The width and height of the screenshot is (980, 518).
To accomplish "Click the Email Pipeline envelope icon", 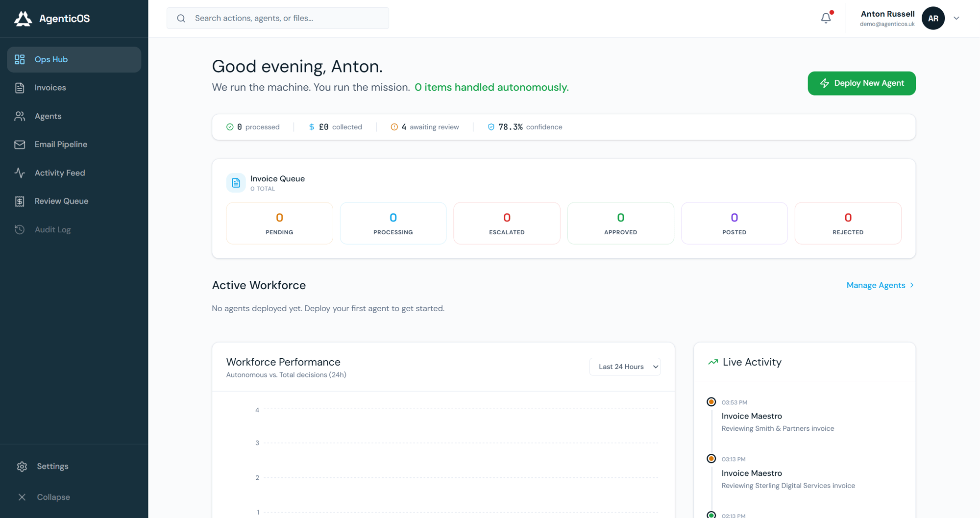I will 20,145.
